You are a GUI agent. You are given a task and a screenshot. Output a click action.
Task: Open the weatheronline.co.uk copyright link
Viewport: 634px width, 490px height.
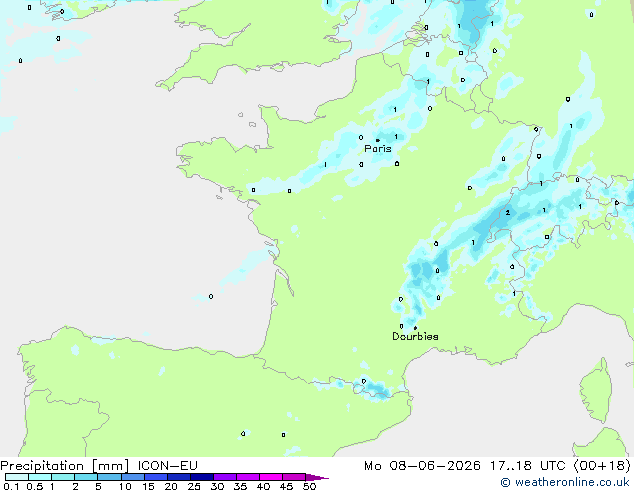(x=565, y=482)
